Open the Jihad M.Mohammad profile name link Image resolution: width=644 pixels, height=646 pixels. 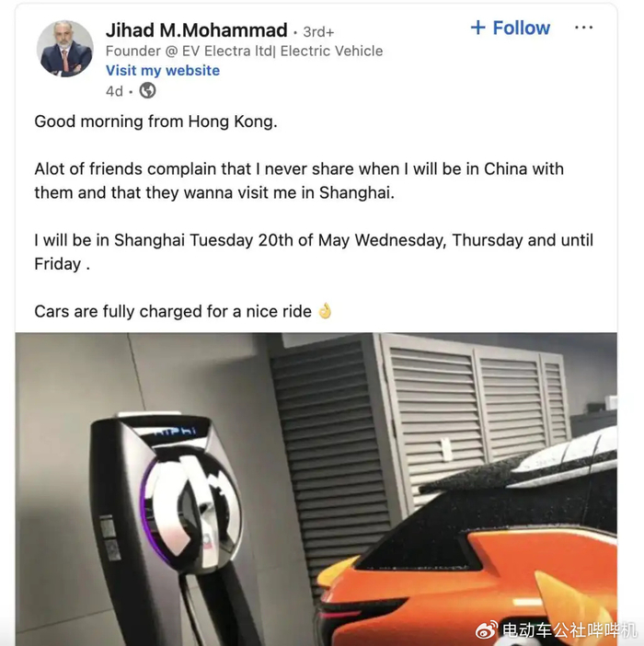coord(196,30)
